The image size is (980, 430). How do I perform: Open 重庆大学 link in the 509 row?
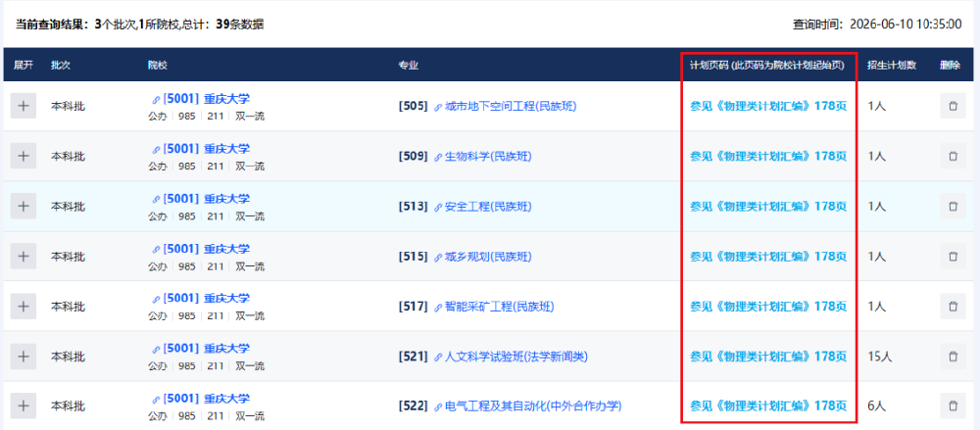[201, 149]
